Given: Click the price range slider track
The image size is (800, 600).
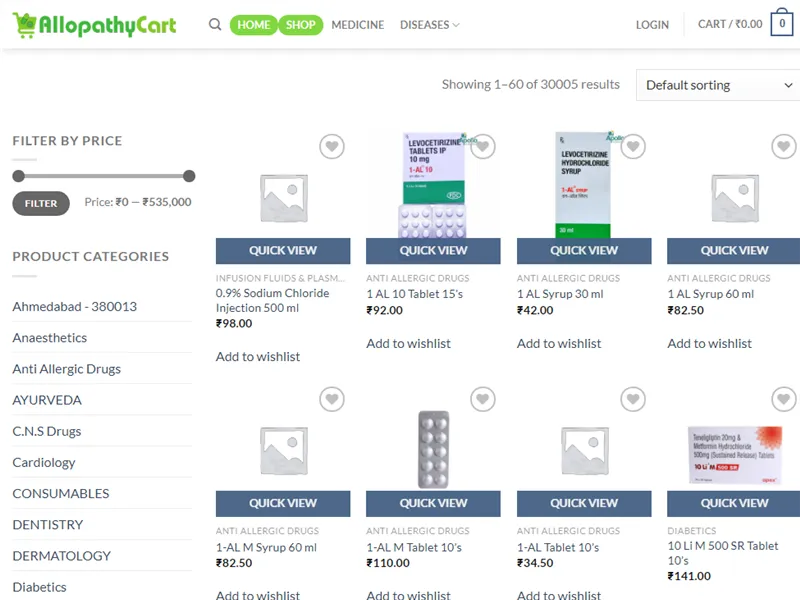Looking at the screenshot, I should pos(104,176).
